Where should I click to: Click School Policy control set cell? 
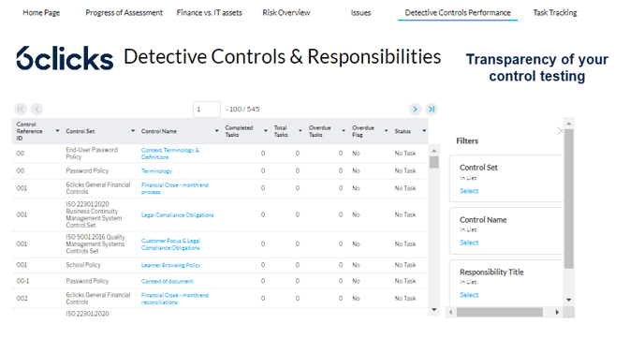coord(83,265)
